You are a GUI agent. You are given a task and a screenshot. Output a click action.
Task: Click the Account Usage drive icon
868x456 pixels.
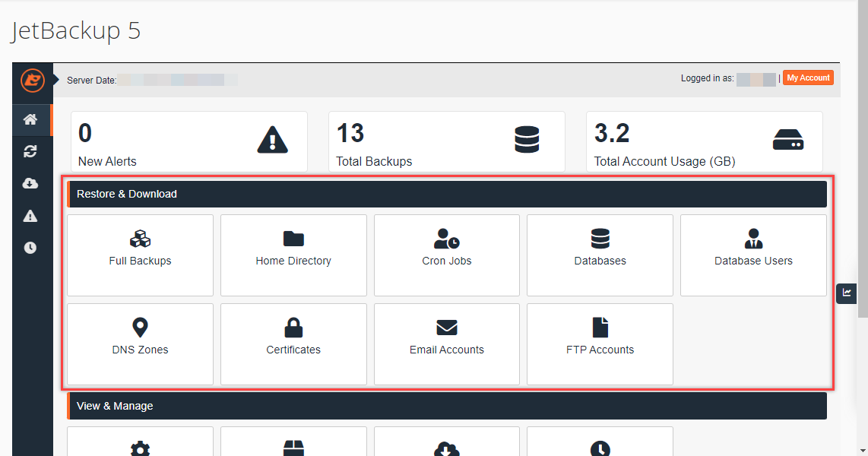coord(788,139)
